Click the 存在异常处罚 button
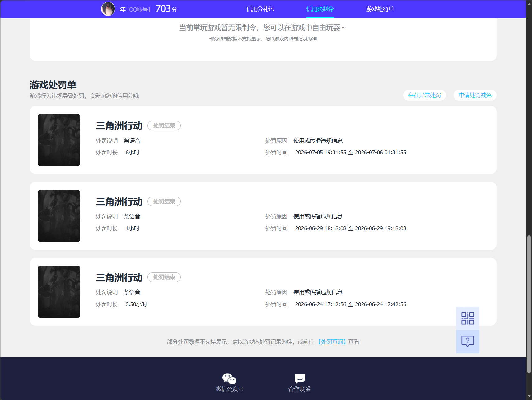 [424, 95]
